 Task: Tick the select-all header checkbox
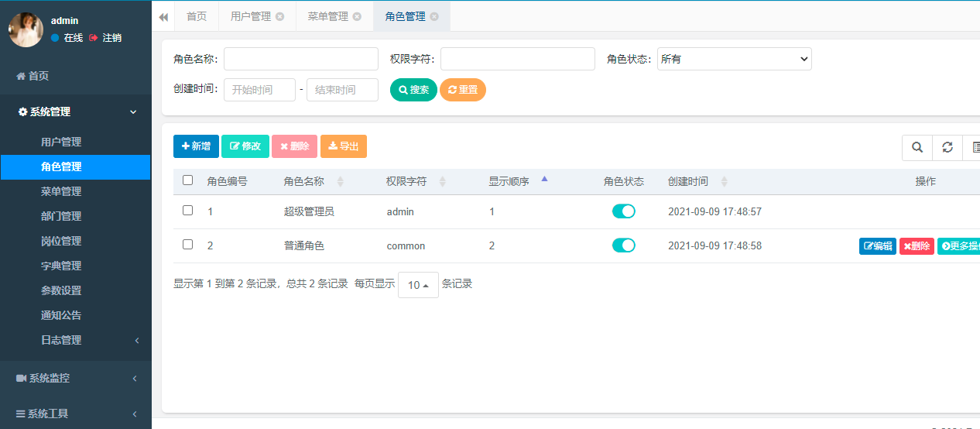click(187, 180)
